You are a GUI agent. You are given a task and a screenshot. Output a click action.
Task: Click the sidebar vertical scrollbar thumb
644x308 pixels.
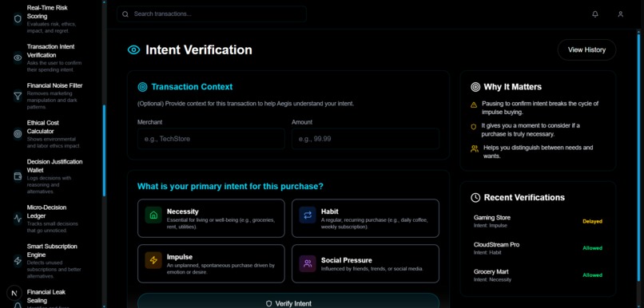click(104, 151)
